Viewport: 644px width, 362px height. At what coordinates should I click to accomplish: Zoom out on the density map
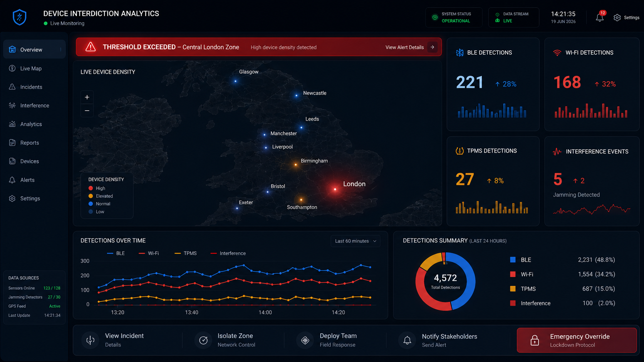click(x=87, y=111)
